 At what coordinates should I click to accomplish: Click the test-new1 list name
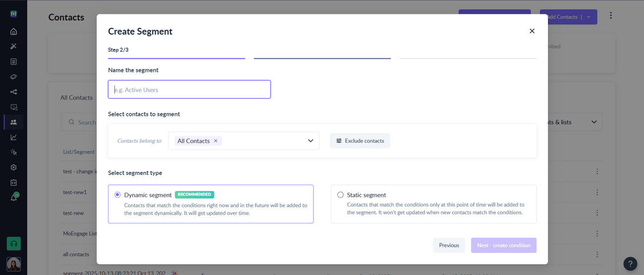[75, 192]
